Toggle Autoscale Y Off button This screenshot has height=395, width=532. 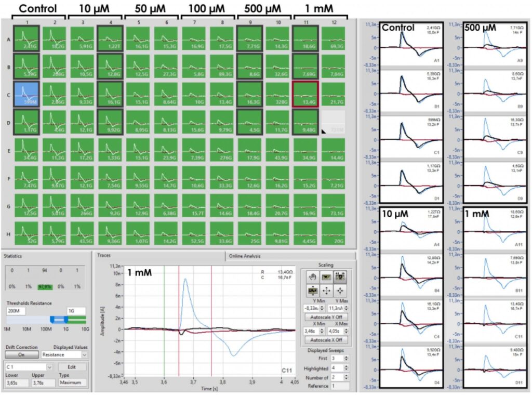(328, 317)
